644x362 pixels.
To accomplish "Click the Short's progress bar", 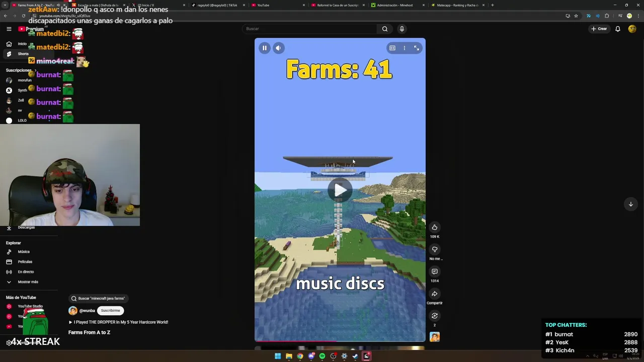I will pyautogui.click(x=340, y=341).
